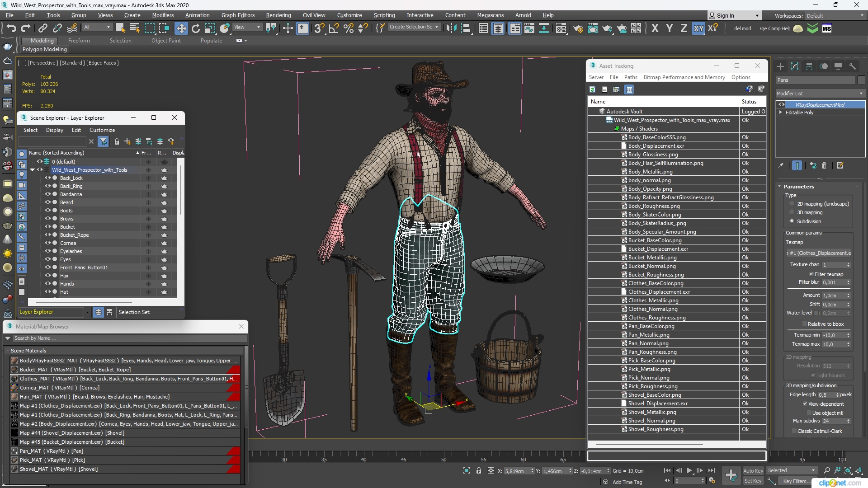Click object color swatch next to Pans name
This screenshot has height=488, width=868.
tap(861, 80)
